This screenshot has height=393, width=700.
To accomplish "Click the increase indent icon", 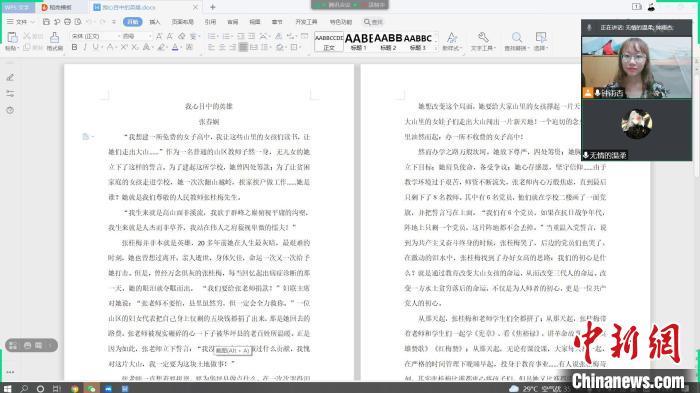I will tap(252, 36).
